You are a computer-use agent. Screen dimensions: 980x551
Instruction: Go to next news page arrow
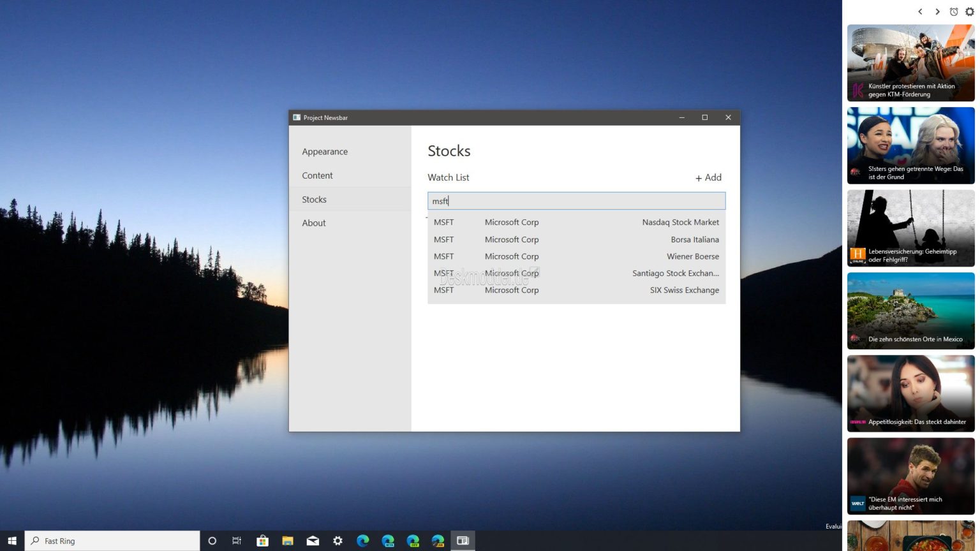pos(937,11)
